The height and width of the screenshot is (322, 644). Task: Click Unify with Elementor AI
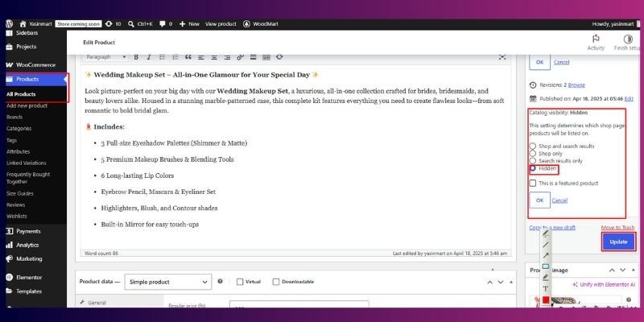[604, 284]
